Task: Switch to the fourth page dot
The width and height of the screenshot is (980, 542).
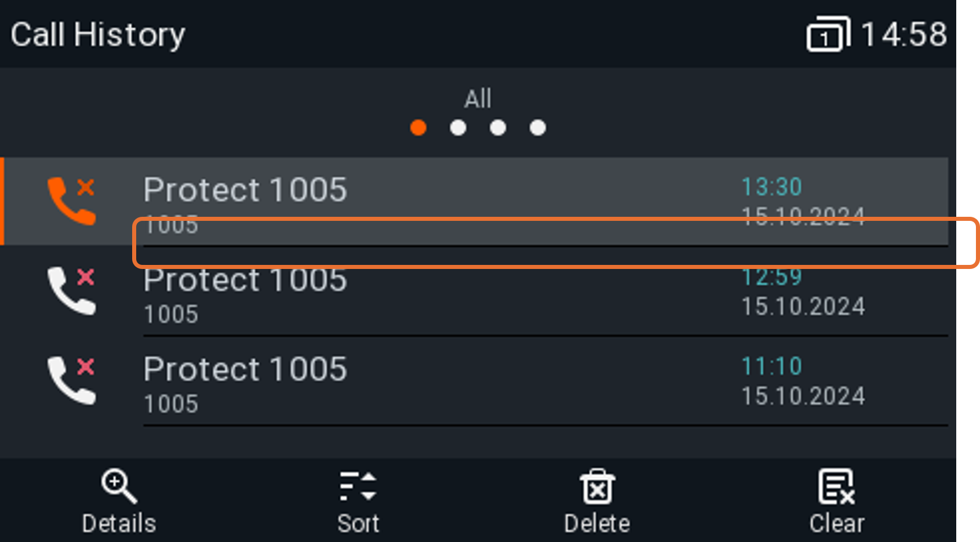Action: coord(538,128)
